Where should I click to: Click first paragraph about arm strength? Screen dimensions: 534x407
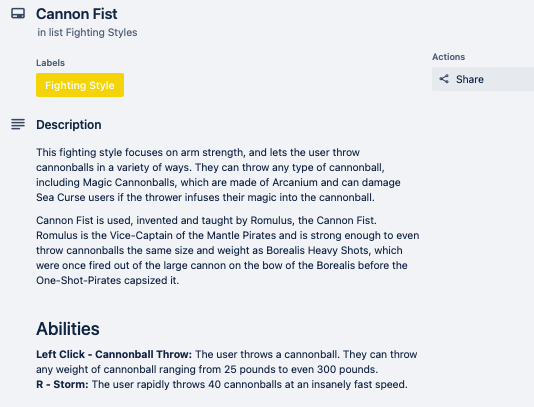[x=218, y=175]
